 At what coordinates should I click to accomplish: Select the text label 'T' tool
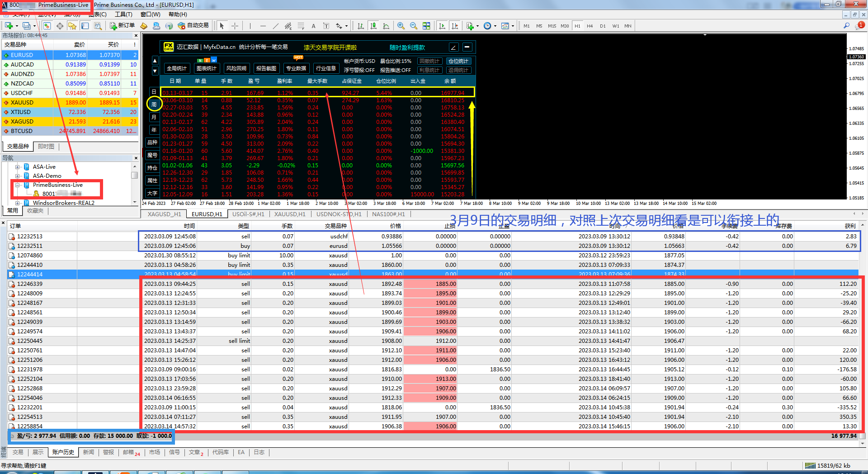325,26
